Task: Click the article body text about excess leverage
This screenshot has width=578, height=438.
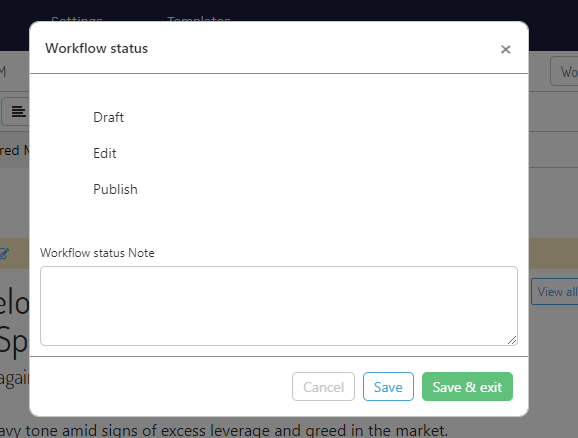Action: coord(224,431)
